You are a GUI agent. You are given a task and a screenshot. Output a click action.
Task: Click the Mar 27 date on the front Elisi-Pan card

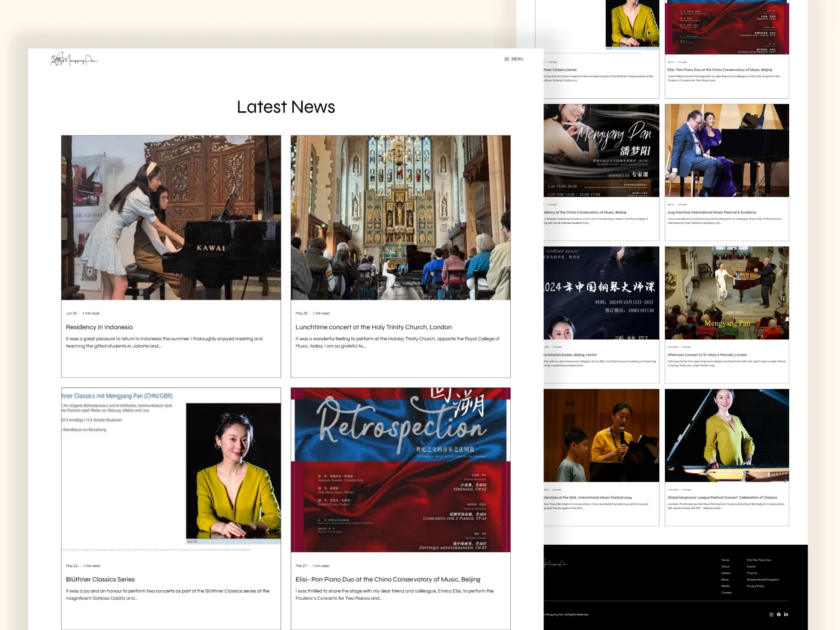tap(301, 566)
